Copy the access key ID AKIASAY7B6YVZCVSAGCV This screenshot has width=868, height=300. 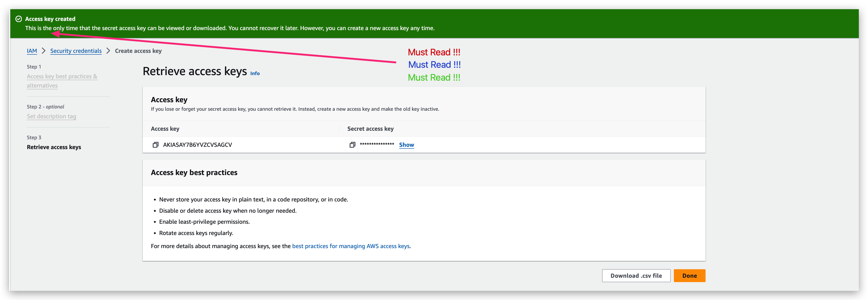click(x=155, y=145)
